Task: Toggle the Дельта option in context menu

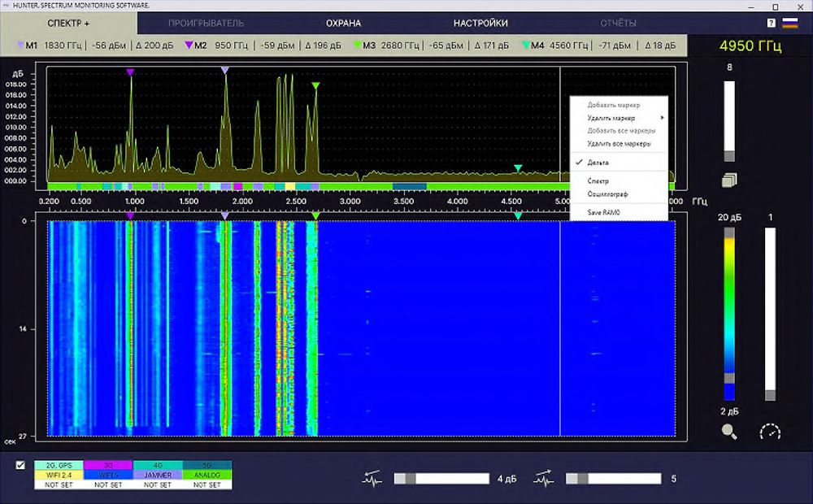Action: point(598,163)
